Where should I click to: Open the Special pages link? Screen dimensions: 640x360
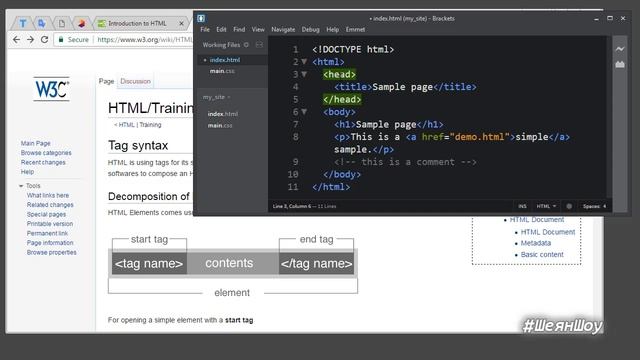pos(46,214)
